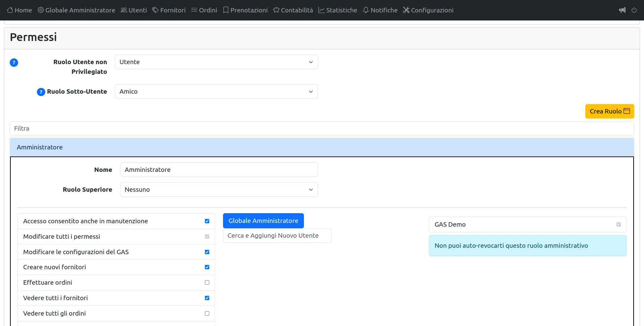Click the Configurazioni tools icon

406,10
